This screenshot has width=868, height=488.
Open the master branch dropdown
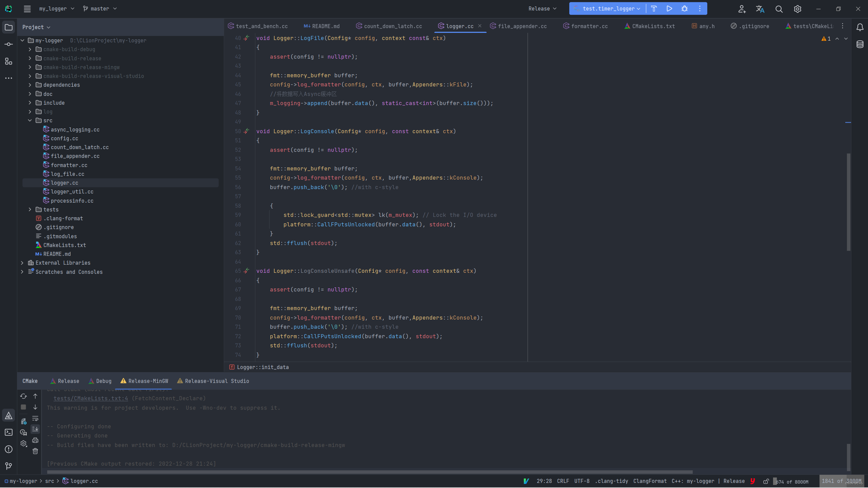[x=100, y=9]
